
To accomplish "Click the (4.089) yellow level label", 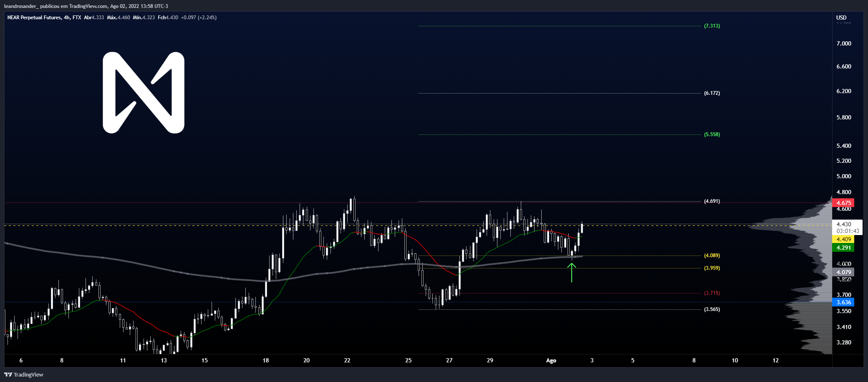I will 712,256.
